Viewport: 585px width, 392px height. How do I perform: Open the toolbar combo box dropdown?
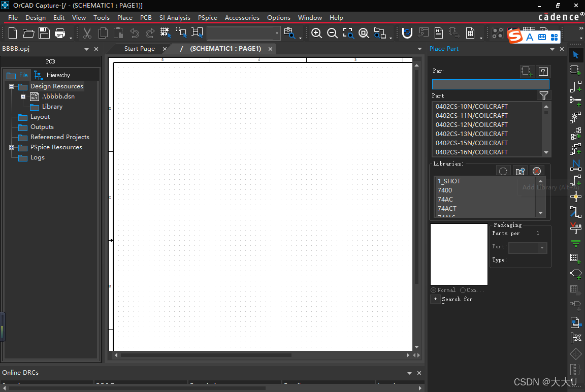pos(277,33)
